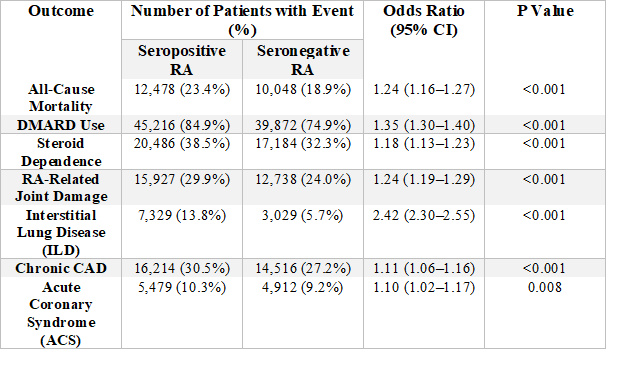Select the Seronegative RA column header
The image size is (624, 368).
(x=303, y=60)
